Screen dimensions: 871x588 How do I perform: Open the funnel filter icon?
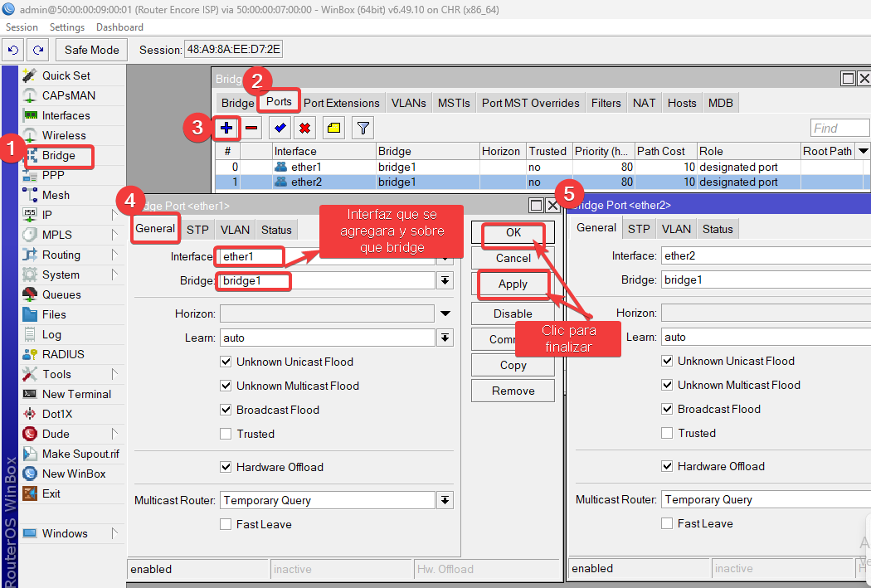[x=363, y=129]
